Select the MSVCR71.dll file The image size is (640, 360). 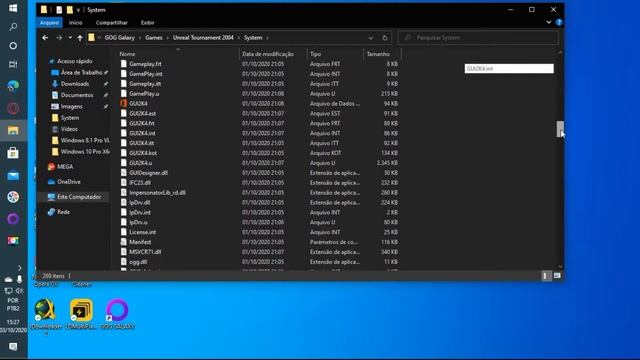pos(145,252)
